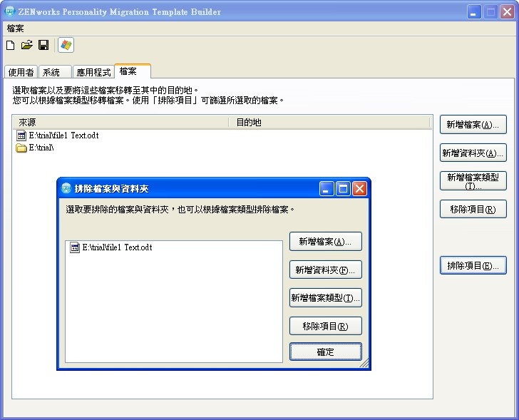Click the folder icon beside E:\trial\

coord(21,148)
